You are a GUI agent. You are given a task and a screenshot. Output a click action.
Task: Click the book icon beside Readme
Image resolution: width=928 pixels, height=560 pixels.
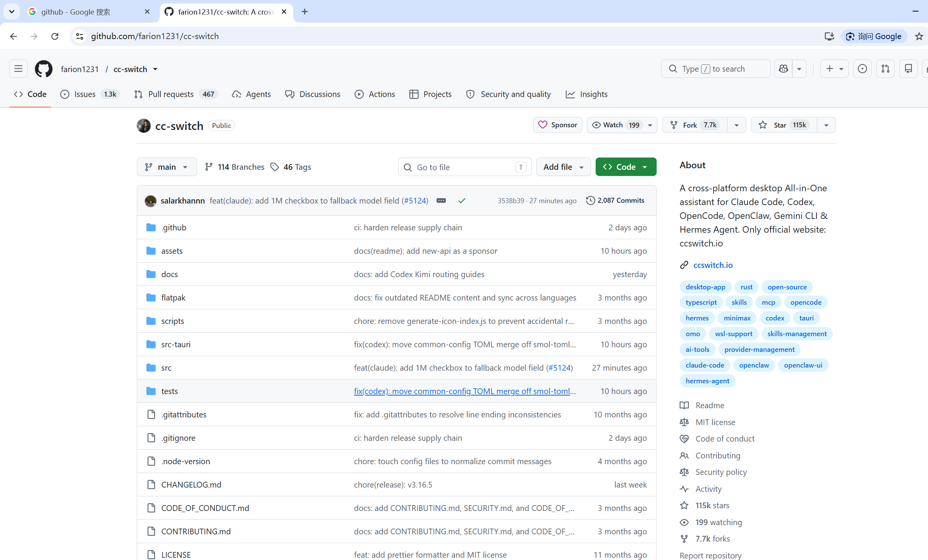click(684, 406)
